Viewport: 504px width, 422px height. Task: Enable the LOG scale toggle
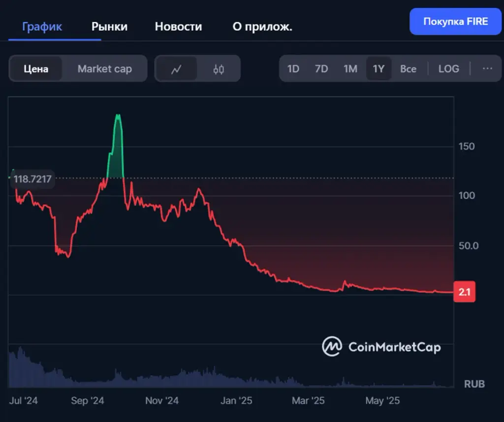tap(449, 69)
